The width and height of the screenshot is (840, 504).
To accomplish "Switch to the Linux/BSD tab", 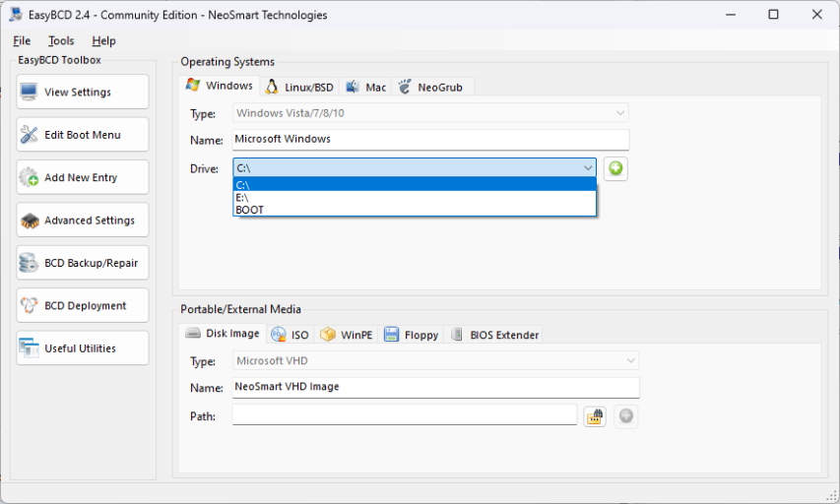I will coord(300,88).
